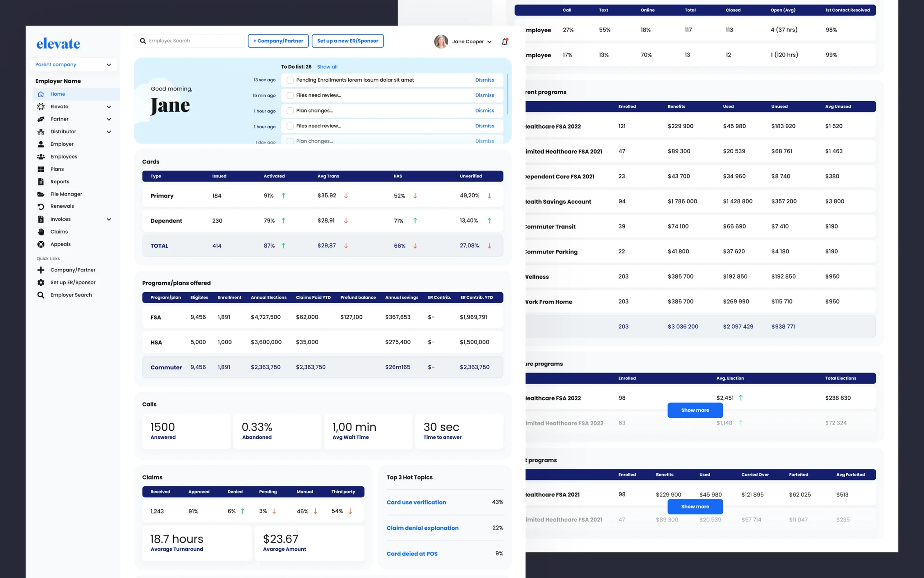Click green arrow beside Healthcare FSA 2022 $2,451
The width and height of the screenshot is (924, 578).
tap(741, 398)
